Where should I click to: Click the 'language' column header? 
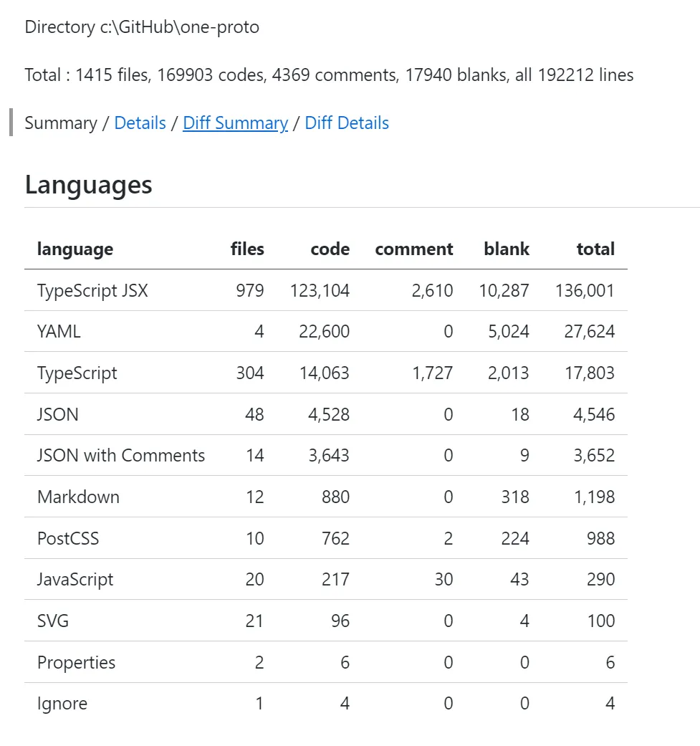click(x=75, y=249)
